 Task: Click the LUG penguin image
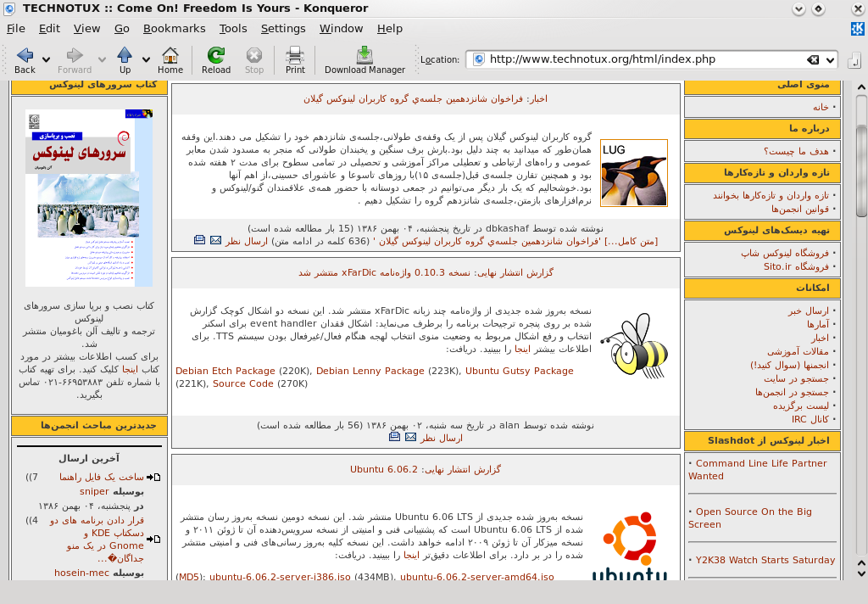click(x=634, y=173)
